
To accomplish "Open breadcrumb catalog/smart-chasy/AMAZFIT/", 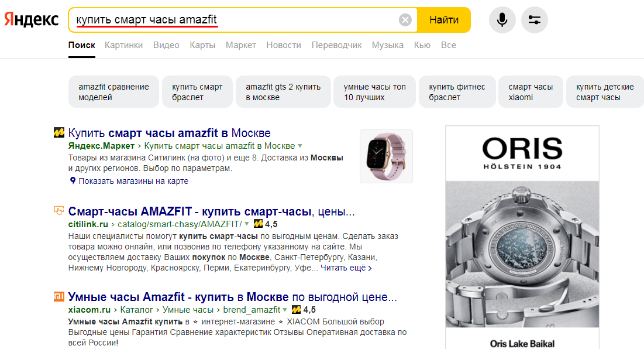I will (180, 224).
